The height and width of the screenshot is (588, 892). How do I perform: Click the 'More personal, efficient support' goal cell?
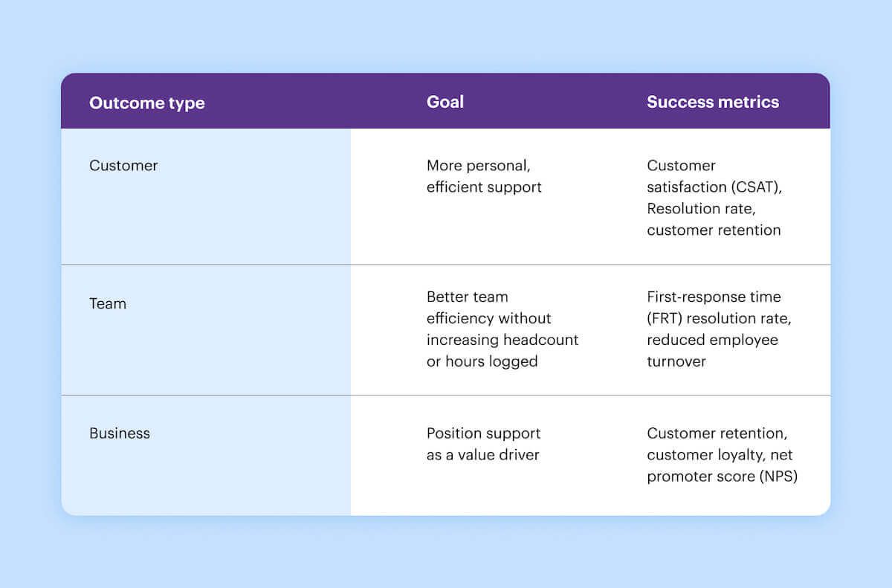(484, 176)
